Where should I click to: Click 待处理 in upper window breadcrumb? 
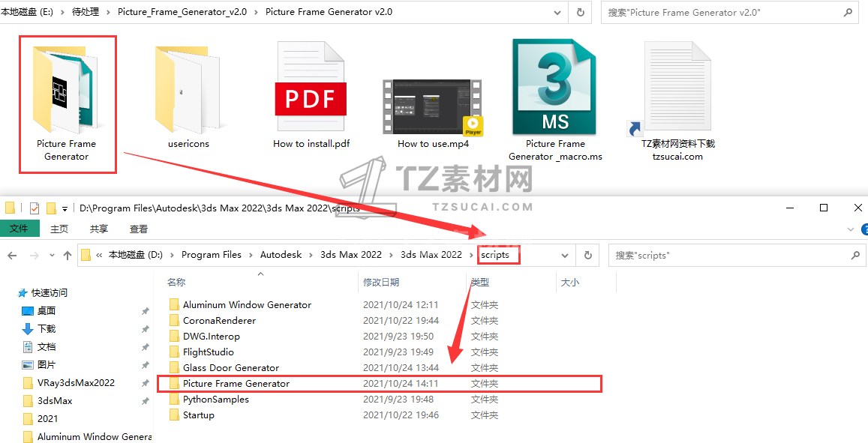tap(86, 11)
